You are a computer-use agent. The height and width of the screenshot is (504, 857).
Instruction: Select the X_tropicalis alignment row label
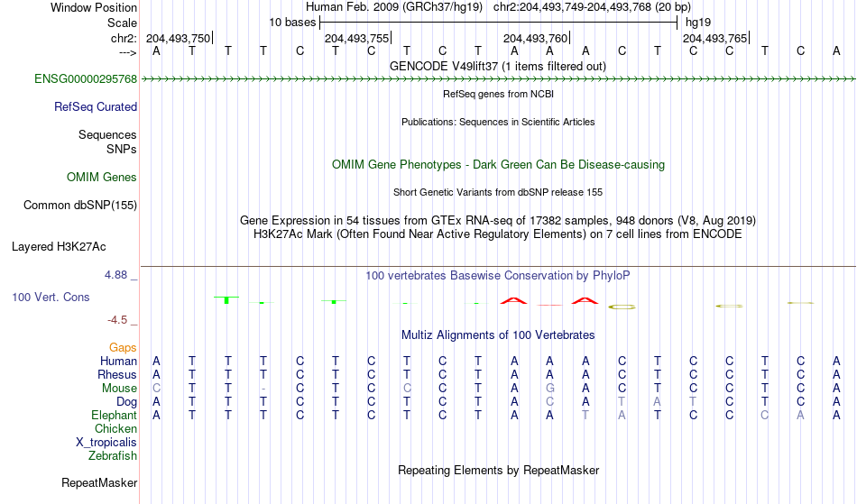106,443
